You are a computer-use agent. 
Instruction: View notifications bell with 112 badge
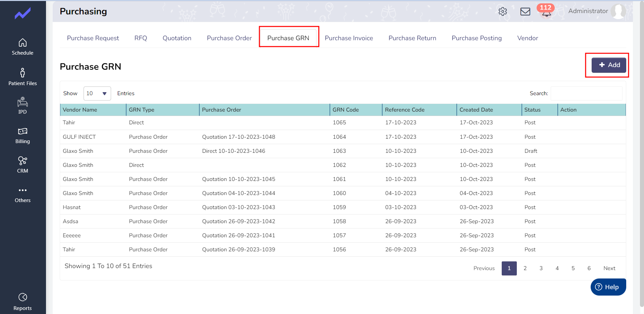(x=546, y=11)
